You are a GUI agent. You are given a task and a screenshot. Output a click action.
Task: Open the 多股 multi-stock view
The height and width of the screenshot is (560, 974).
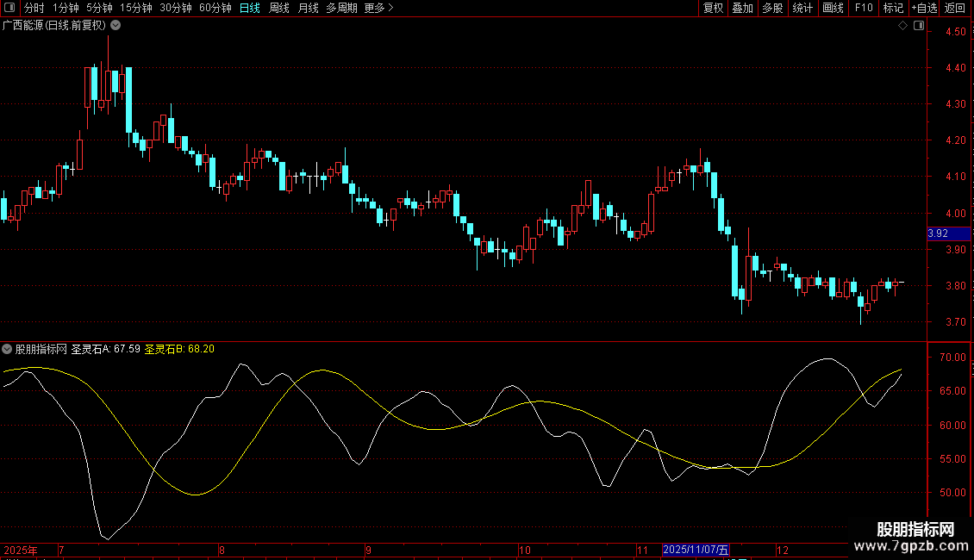(x=772, y=8)
